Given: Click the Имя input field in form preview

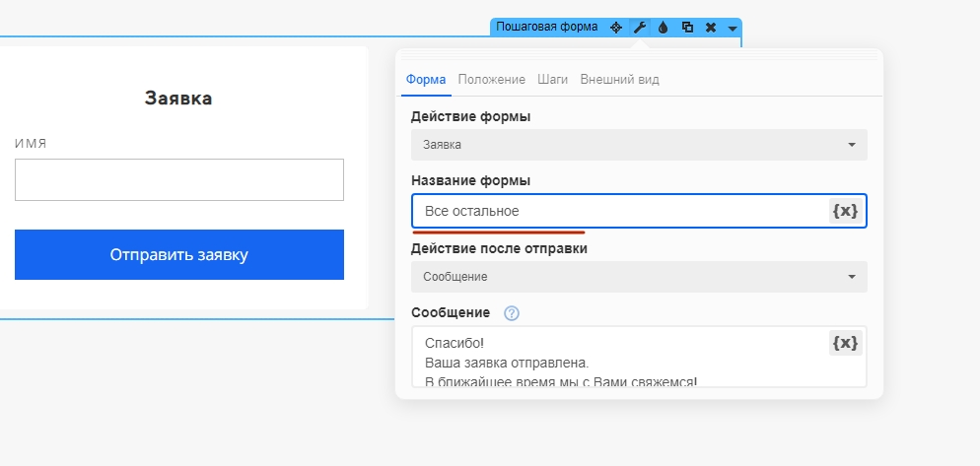Looking at the screenshot, I should [x=179, y=180].
